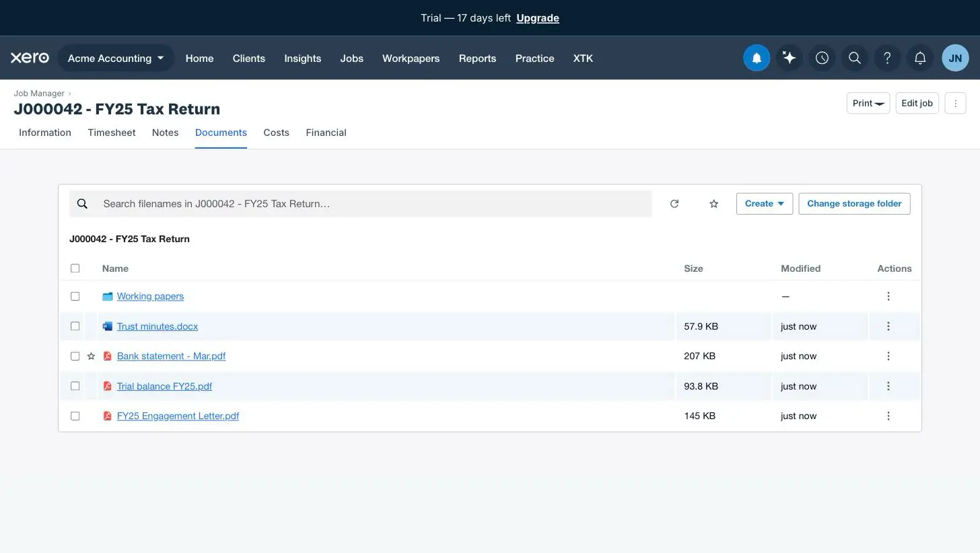980x553 pixels.
Task: Focus the Search filenames input field
Action: pos(360,204)
